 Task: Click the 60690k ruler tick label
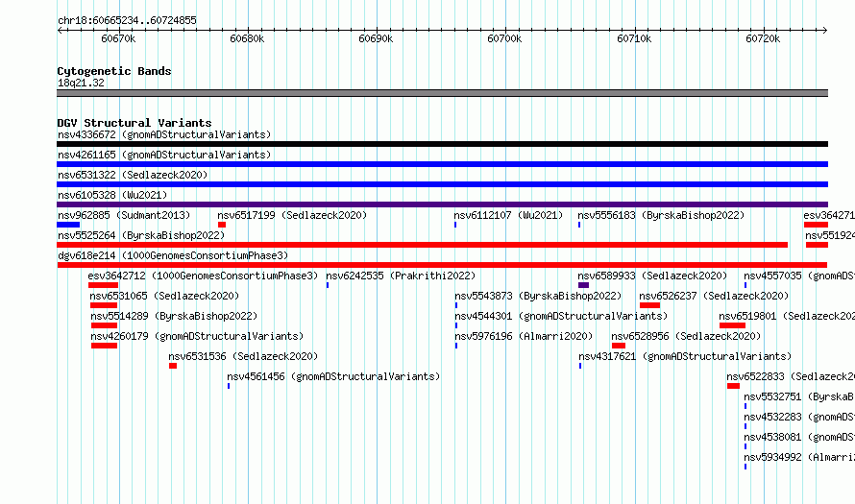[376, 38]
